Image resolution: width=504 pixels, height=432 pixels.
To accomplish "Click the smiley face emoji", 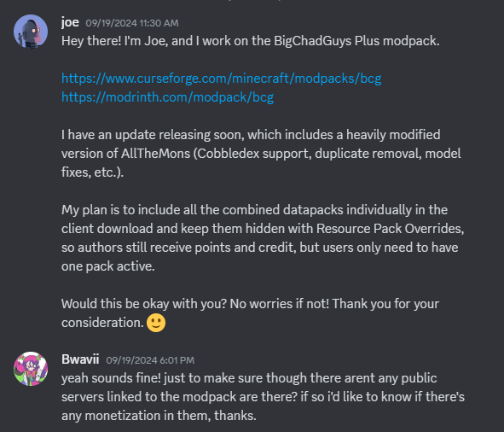I will click(x=156, y=323).
